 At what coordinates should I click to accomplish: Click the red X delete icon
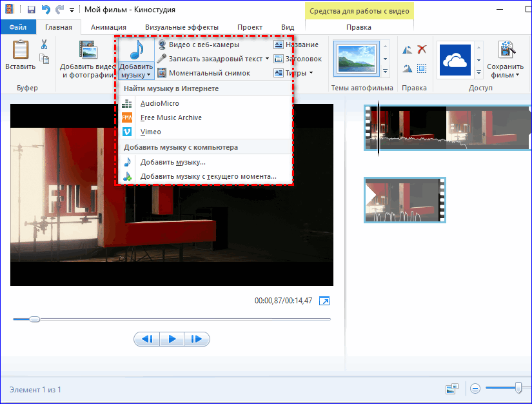(422, 50)
